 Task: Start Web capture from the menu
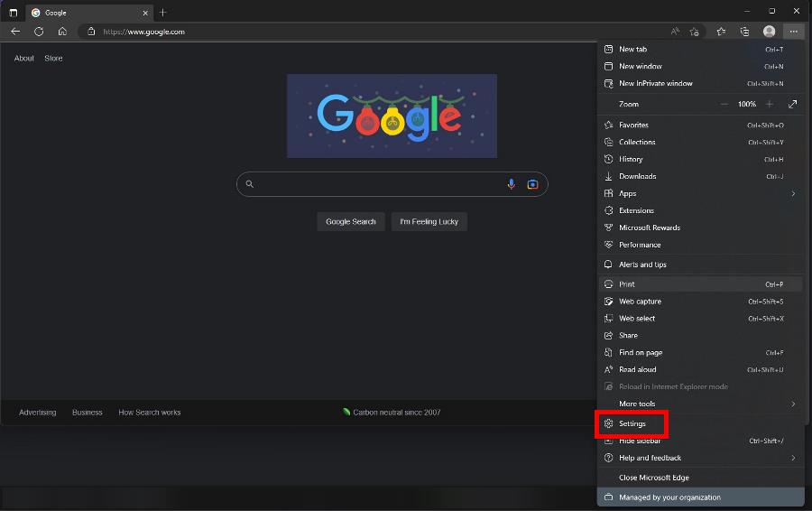pos(701,302)
